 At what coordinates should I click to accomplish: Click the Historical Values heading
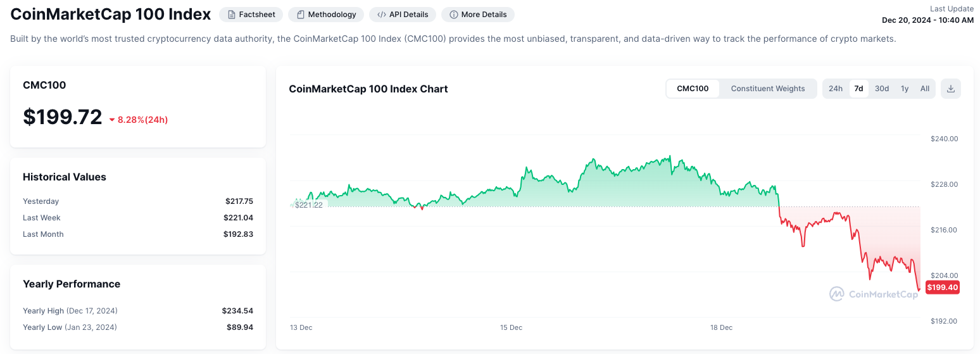click(x=65, y=177)
